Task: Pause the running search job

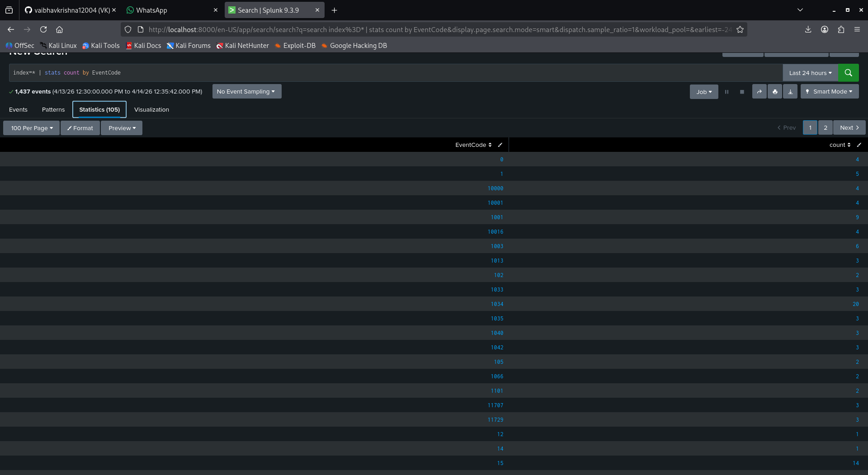Action: (727, 91)
